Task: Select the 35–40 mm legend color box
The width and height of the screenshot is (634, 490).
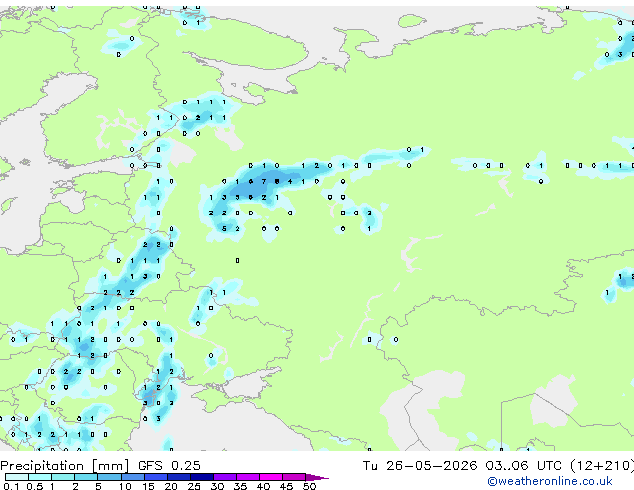Action: coord(247,477)
